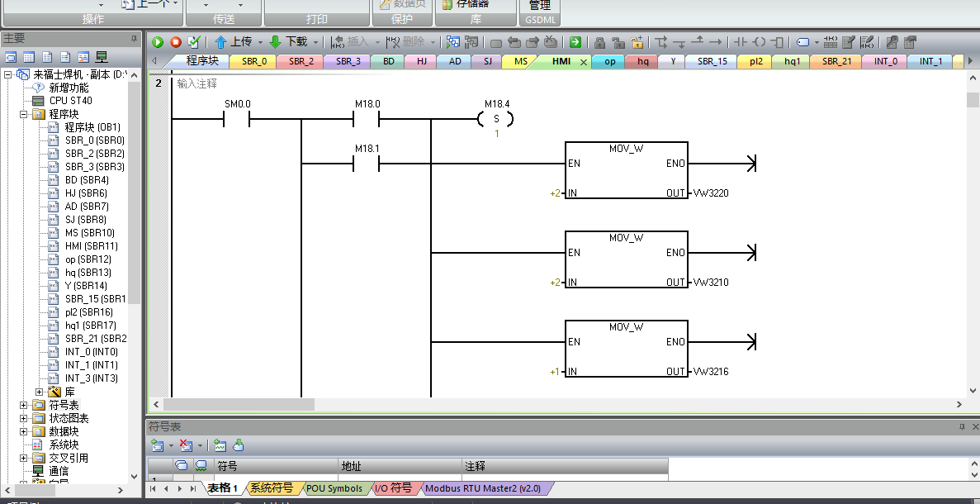
Task: Click the Download (下载) arrow icon
Action: (276, 42)
